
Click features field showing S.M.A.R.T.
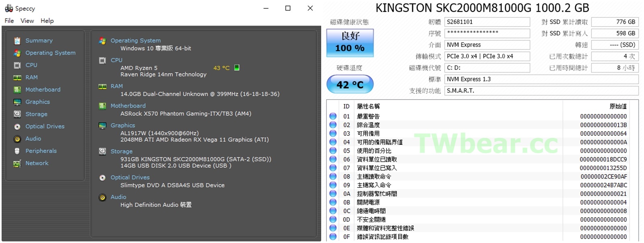[x=541, y=91]
